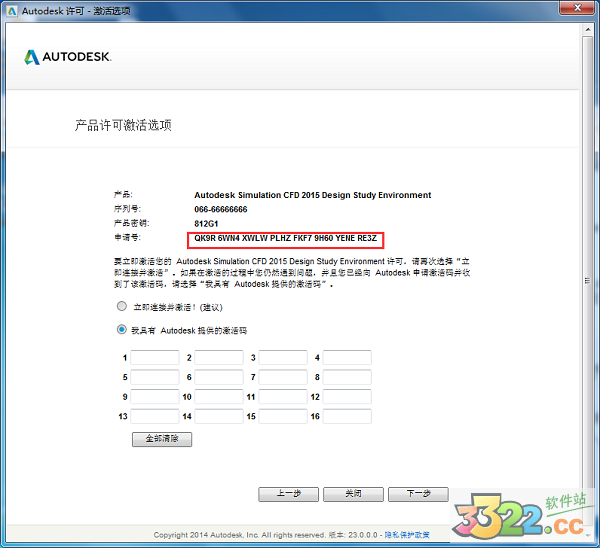
Task: Click activation code field 16
Action: [347, 416]
